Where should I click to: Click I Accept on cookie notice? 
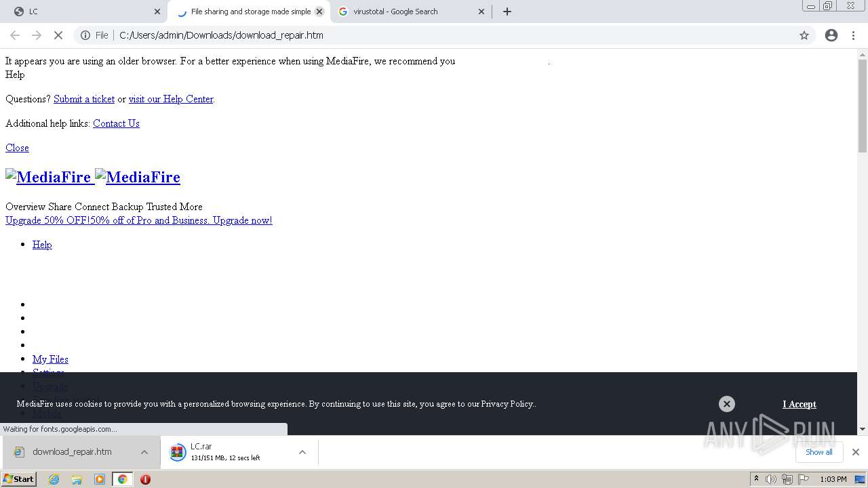(800, 404)
